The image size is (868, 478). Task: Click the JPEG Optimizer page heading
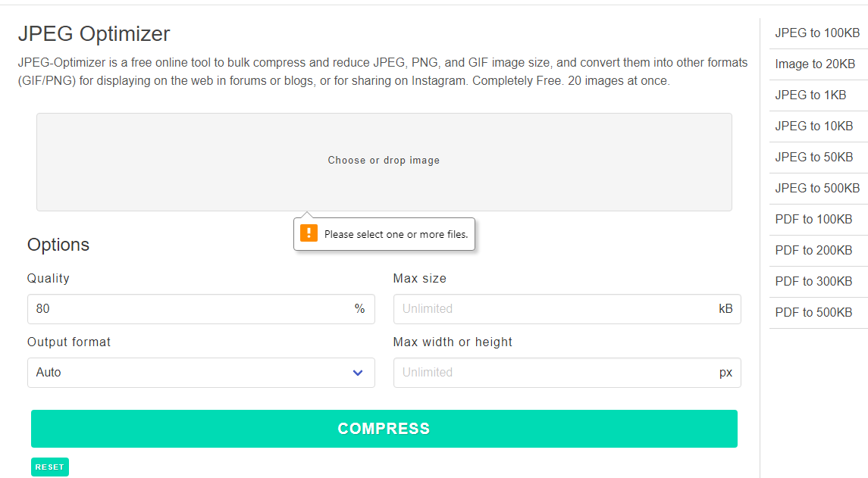coord(94,34)
